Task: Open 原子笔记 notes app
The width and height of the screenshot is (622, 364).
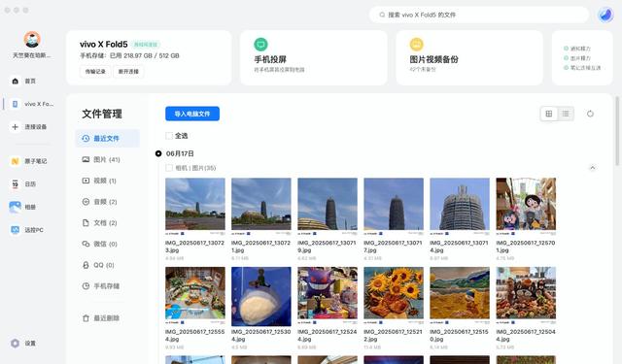Action: point(29,161)
